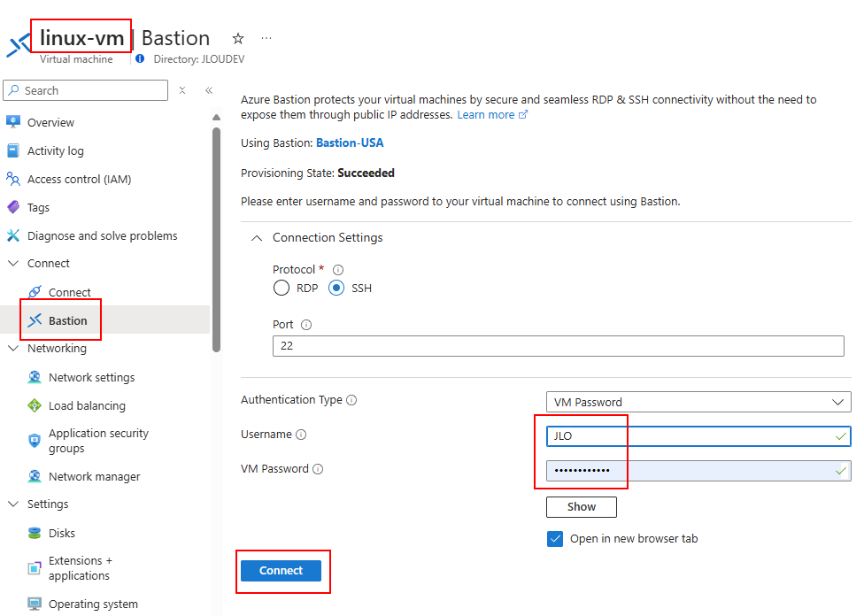
Task: Click the Diagnose and solve problems wrench icon
Action: [13, 235]
